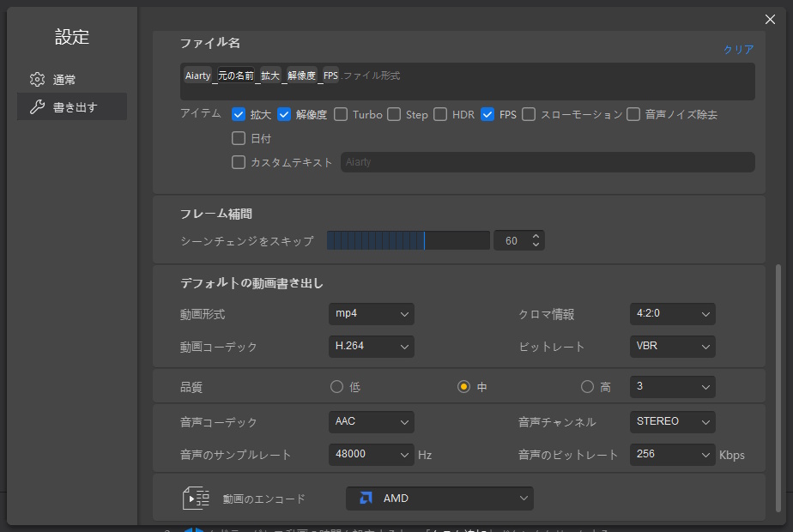Screen dimensions: 793x532
Task: Open the 音声のサンプルレート 48000 dropdown
Action: 372,455
